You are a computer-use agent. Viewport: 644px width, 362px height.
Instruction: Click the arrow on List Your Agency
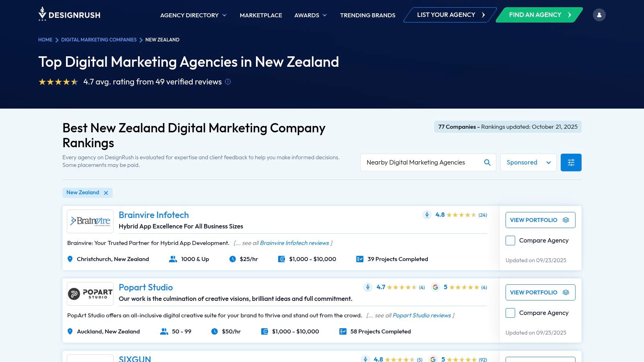pos(483,15)
